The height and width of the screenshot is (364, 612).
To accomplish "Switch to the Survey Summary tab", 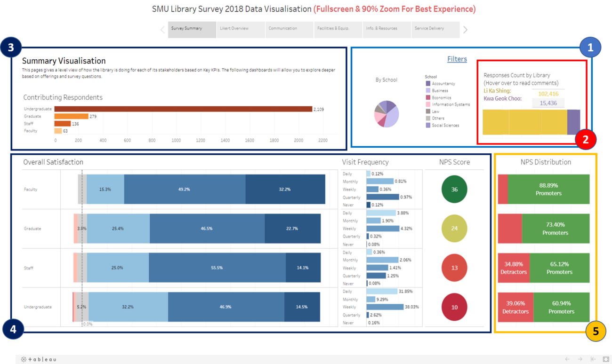I will [x=192, y=29].
